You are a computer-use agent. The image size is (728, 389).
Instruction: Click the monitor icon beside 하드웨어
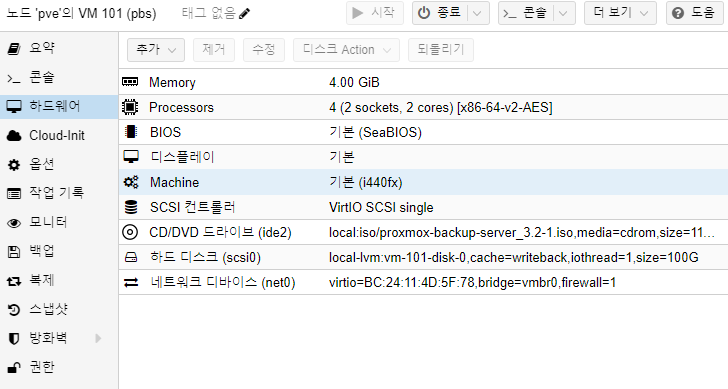pyautogui.click(x=14, y=107)
